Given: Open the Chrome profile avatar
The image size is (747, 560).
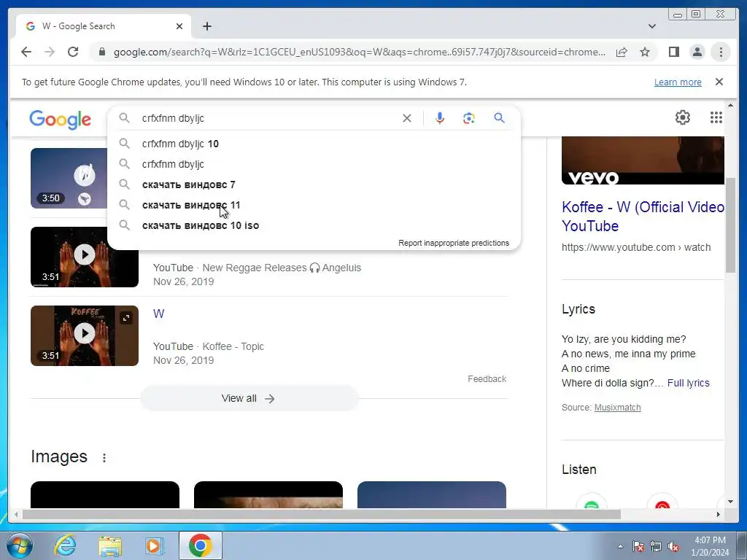Looking at the screenshot, I should (697, 52).
